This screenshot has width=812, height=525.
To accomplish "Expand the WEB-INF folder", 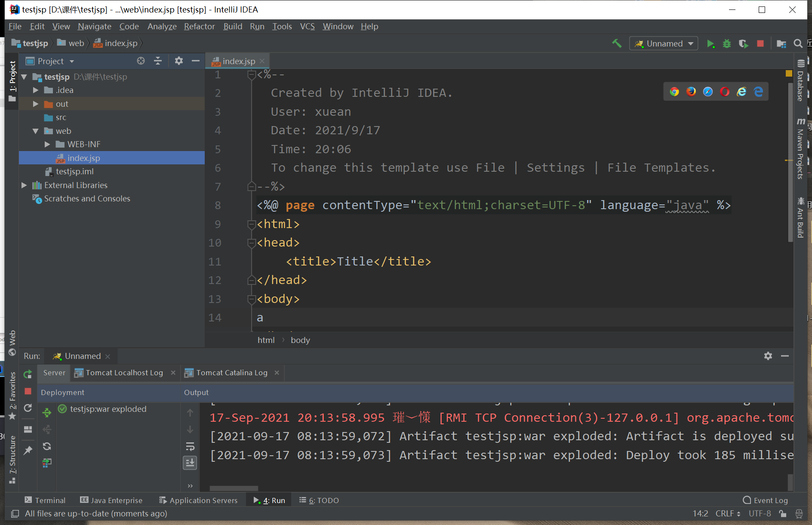I will pos(48,145).
